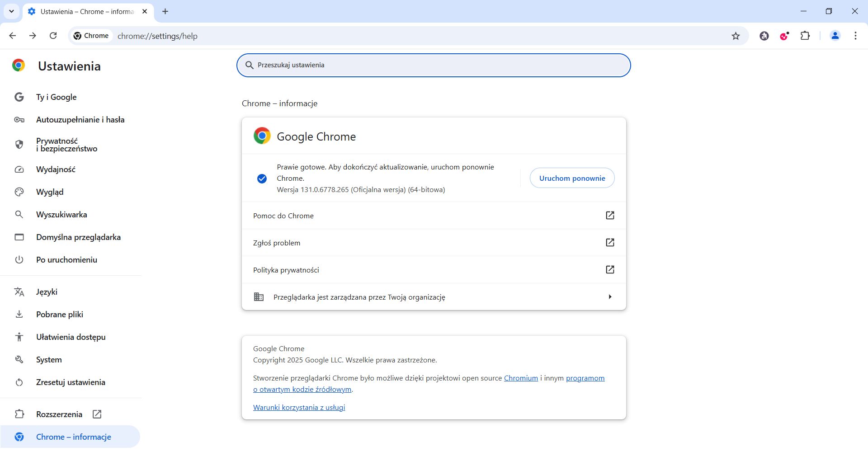Open Rozszerzenia external link icon
This screenshot has height=470, width=868.
(97, 414)
